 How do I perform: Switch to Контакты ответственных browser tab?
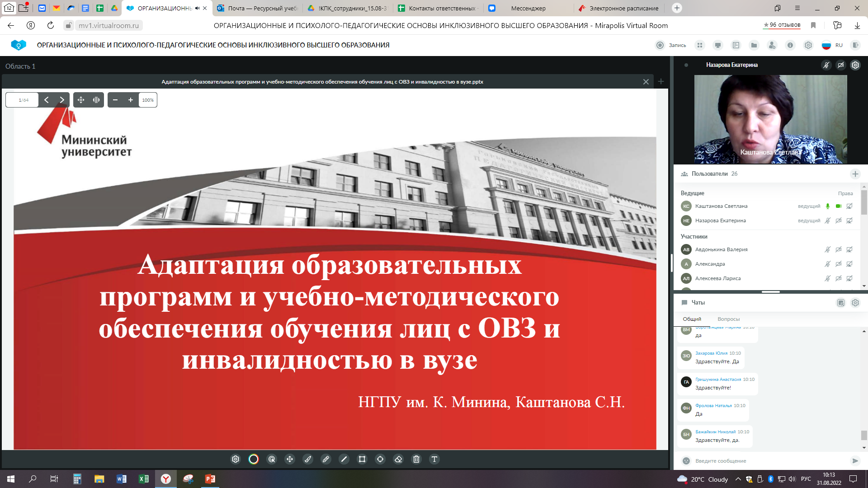[x=438, y=8]
